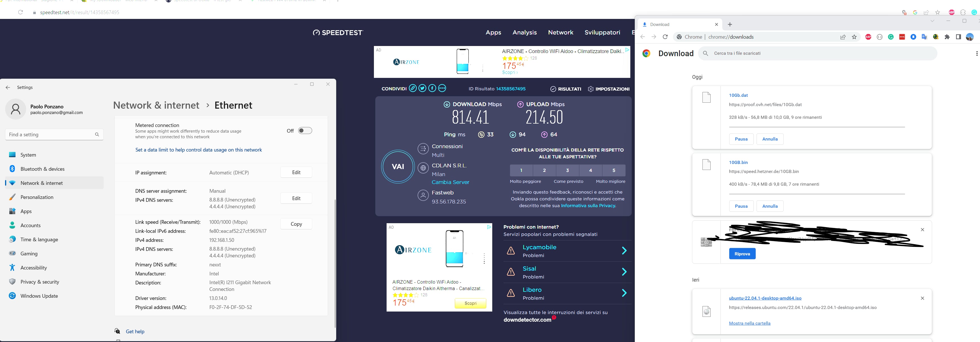Open System in Settings sidebar
Viewport: 980px width, 342px height.
(x=54, y=155)
